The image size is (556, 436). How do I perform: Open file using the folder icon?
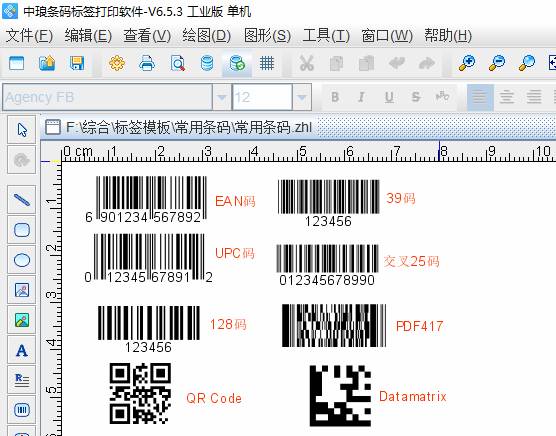coord(47,63)
